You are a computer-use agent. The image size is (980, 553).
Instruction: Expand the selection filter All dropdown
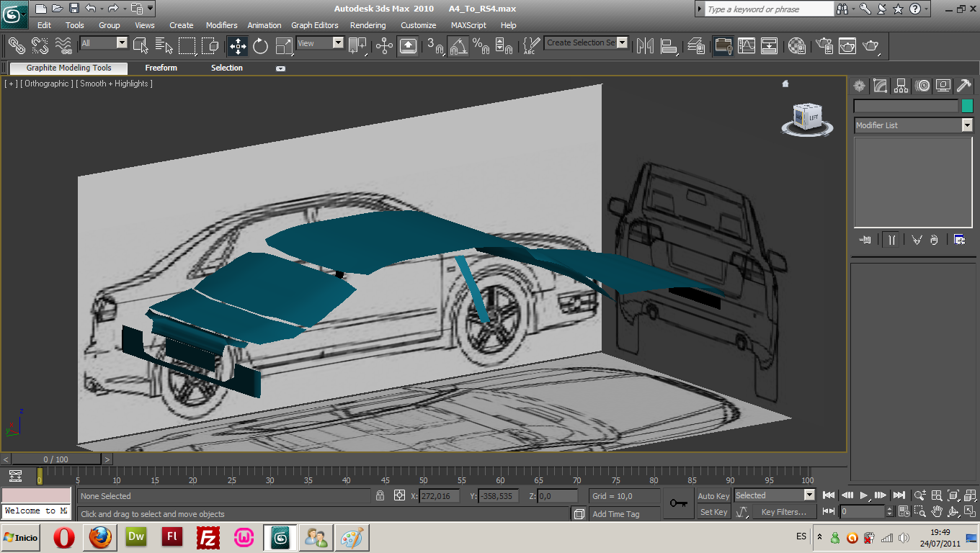point(121,43)
